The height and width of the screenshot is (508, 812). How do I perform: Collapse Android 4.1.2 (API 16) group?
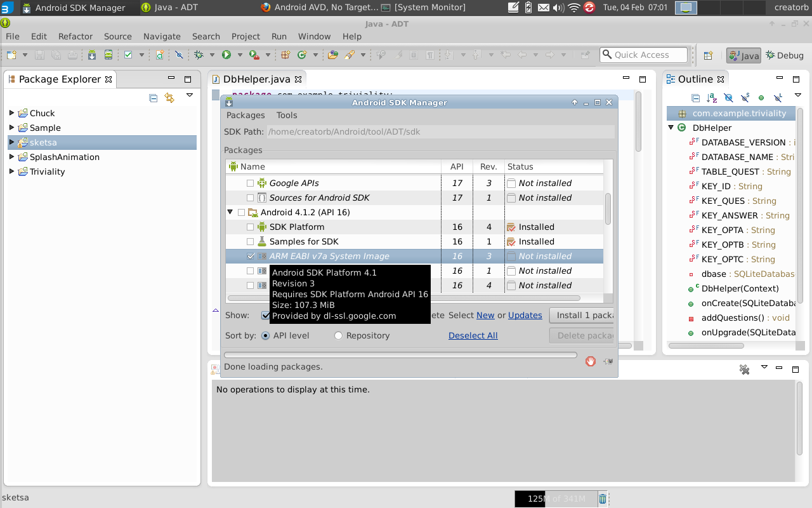pos(230,212)
